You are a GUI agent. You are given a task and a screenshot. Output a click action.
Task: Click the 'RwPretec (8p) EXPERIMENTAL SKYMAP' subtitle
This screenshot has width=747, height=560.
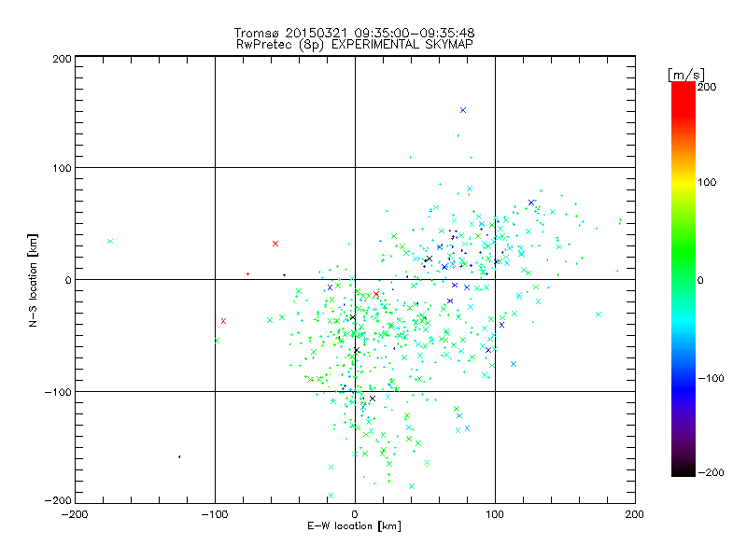coord(355,45)
